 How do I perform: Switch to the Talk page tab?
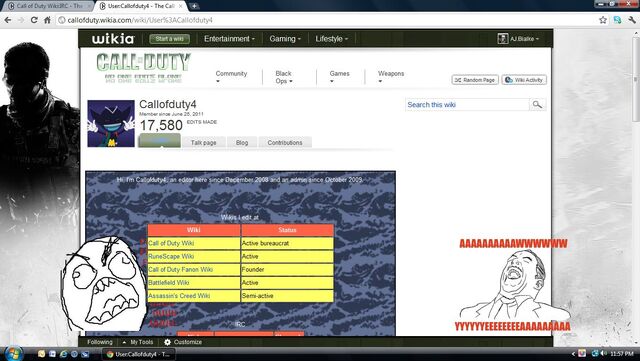[x=203, y=143]
